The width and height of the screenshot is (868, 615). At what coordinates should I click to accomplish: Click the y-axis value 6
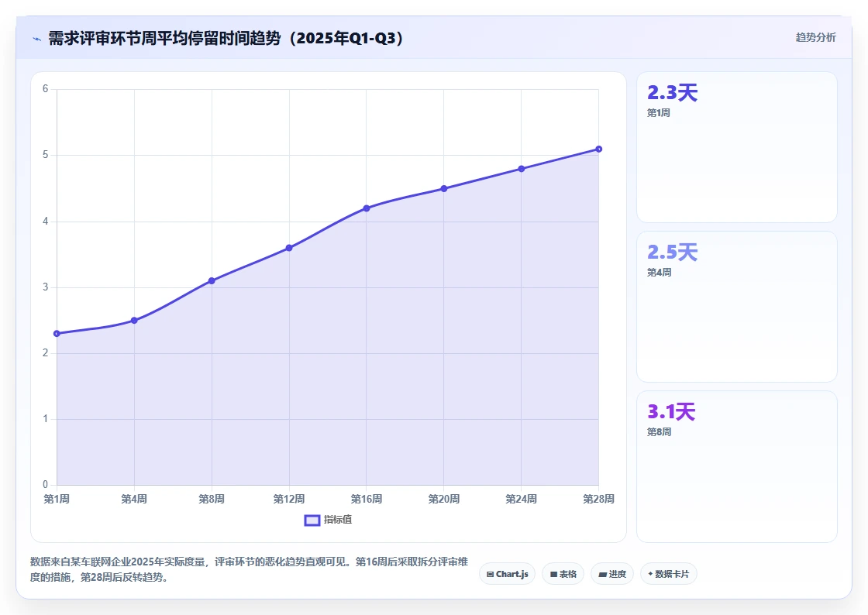pyautogui.click(x=46, y=89)
